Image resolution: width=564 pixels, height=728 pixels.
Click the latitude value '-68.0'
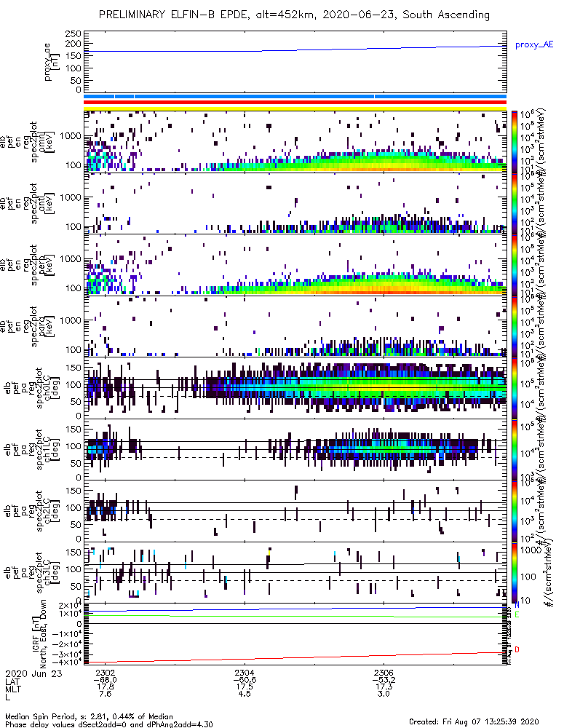(x=105, y=681)
